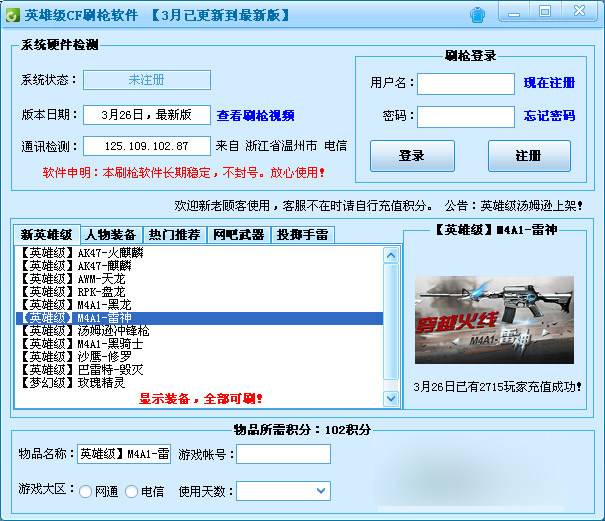Switch to the 网吧武器 tab
Viewport: 605px width, 521px height.
click(238, 235)
